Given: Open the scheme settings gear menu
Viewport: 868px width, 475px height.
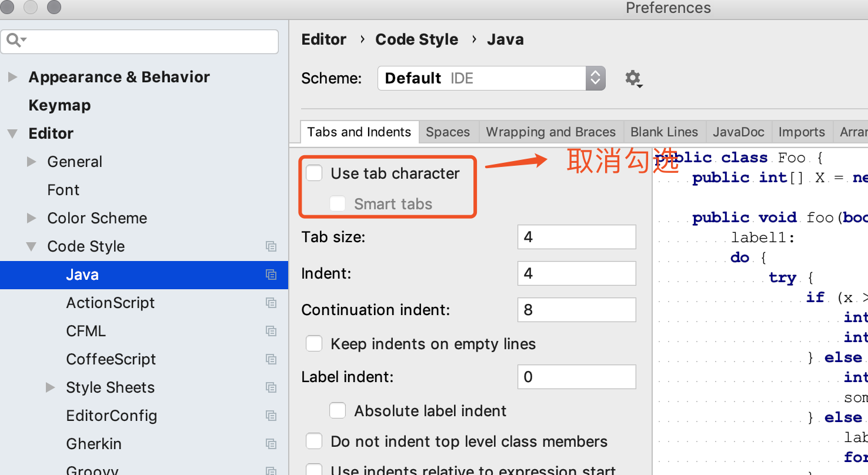Looking at the screenshot, I should 633,78.
